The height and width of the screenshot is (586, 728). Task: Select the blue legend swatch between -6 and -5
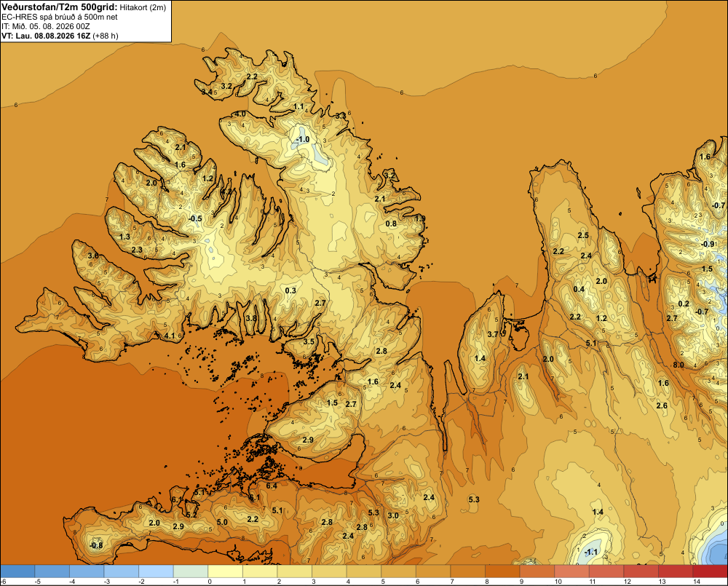pyautogui.click(x=17, y=571)
